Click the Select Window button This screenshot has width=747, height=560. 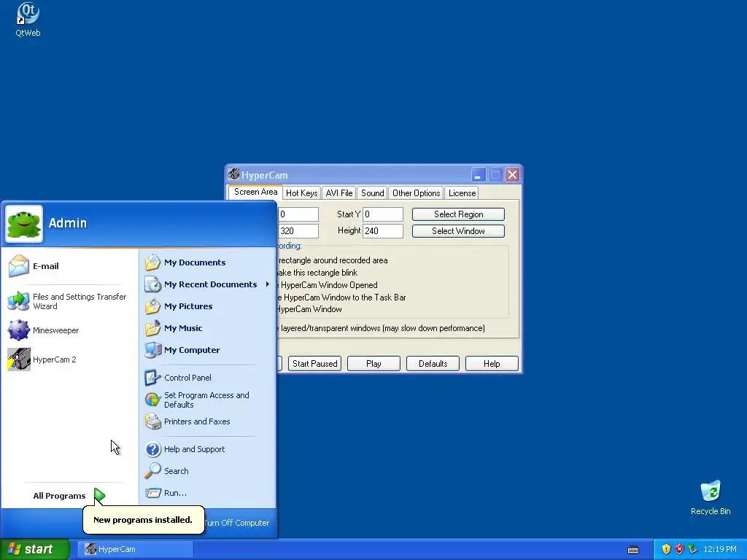(458, 231)
